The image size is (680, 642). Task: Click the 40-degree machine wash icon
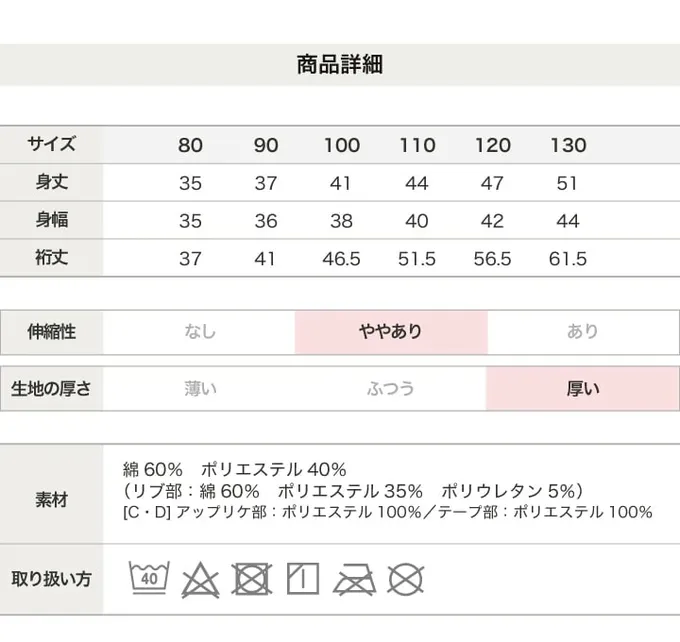(x=149, y=578)
